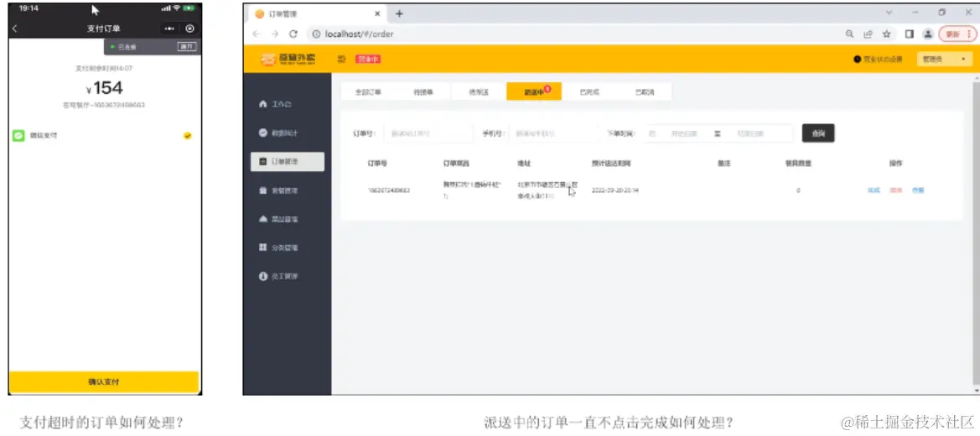Image resolution: width=980 pixels, height=436 pixels.
Task: Pick the 结束日期 end date field
Action: click(750, 133)
